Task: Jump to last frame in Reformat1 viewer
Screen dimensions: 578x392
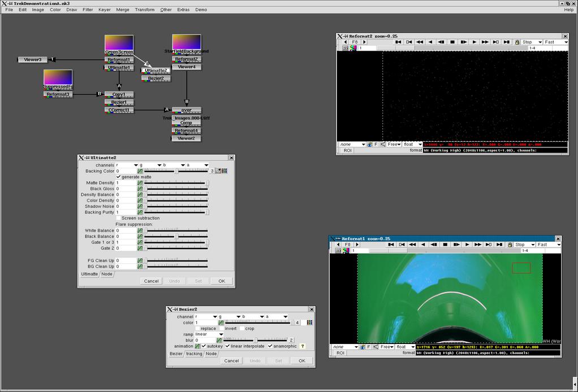Action: click(x=499, y=245)
